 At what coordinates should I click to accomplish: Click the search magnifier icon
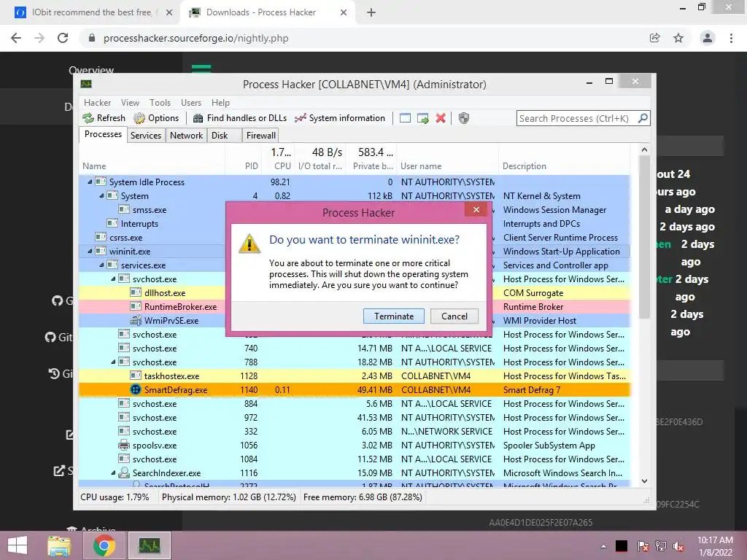coord(643,118)
